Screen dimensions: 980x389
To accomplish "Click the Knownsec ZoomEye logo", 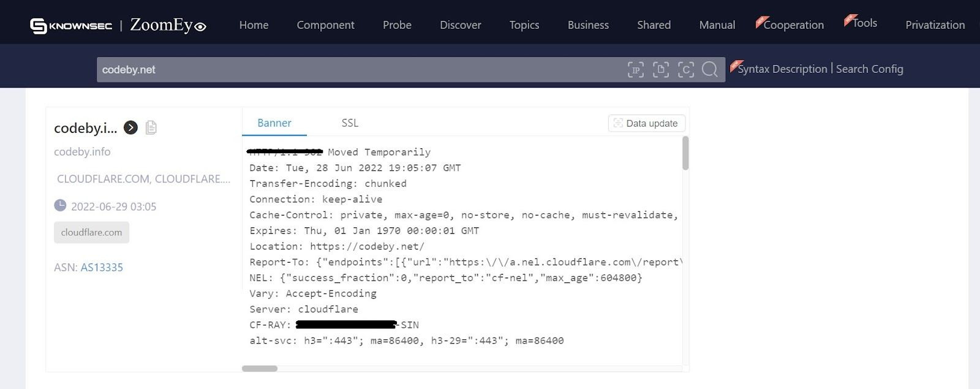I will (118, 25).
